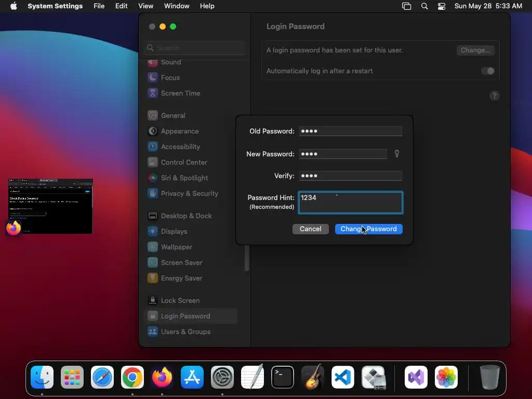Open TextEdit from the Dock

[x=252, y=377]
